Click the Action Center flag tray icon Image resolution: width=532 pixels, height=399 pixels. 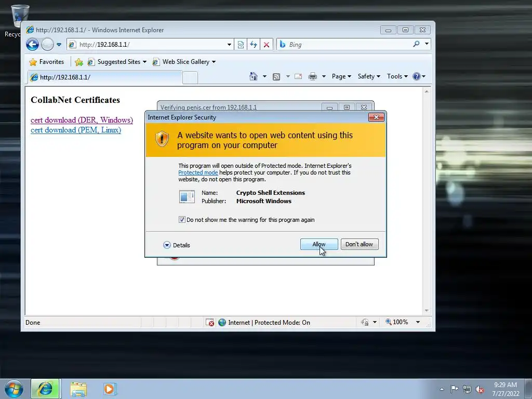coord(454,389)
